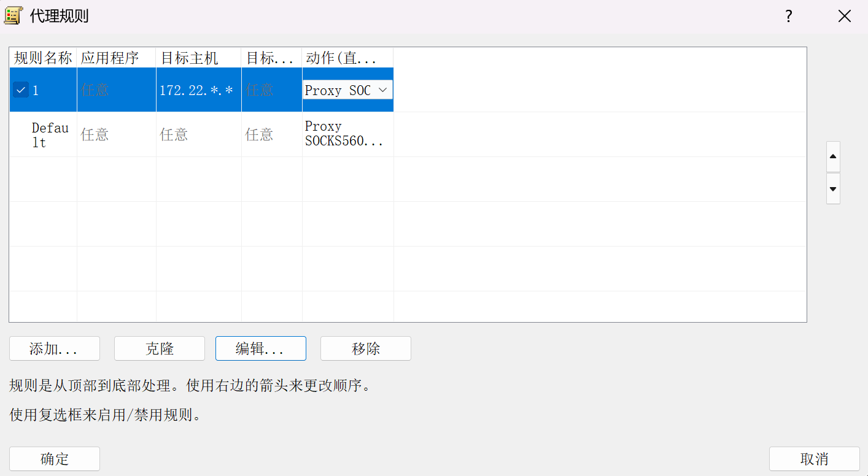Click the 应用程序 column header
Screen dimensions: 868x476
pos(116,58)
